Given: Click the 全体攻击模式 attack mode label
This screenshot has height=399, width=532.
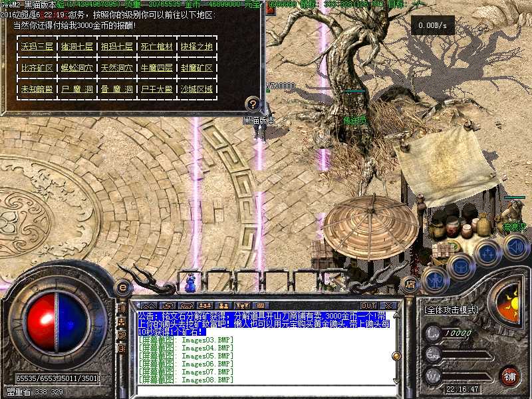Looking at the screenshot, I should tap(452, 310).
